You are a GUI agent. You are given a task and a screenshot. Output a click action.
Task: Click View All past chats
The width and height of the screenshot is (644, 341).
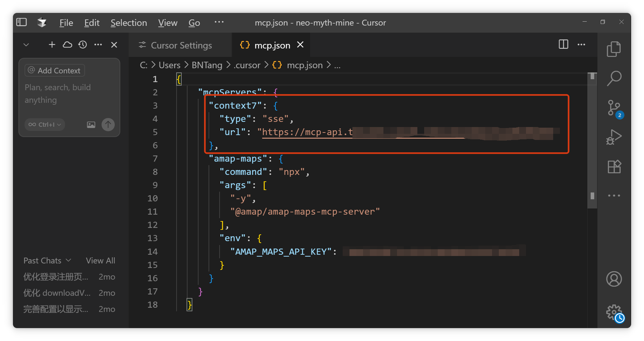point(101,261)
